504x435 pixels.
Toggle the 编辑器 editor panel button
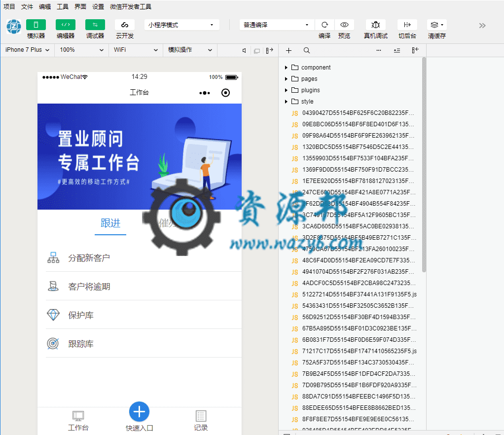tap(65, 25)
